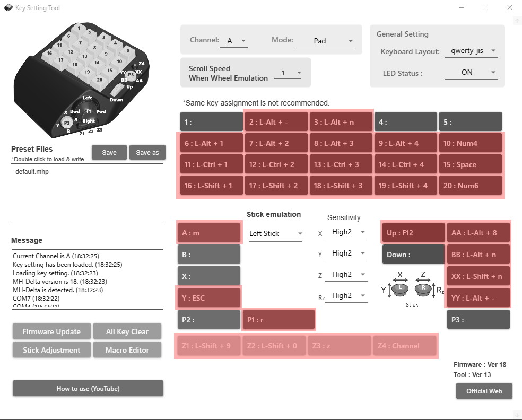The width and height of the screenshot is (522, 420).
Task: Select key 19 L-Shift + 4 assignment
Action: point(405,186)
